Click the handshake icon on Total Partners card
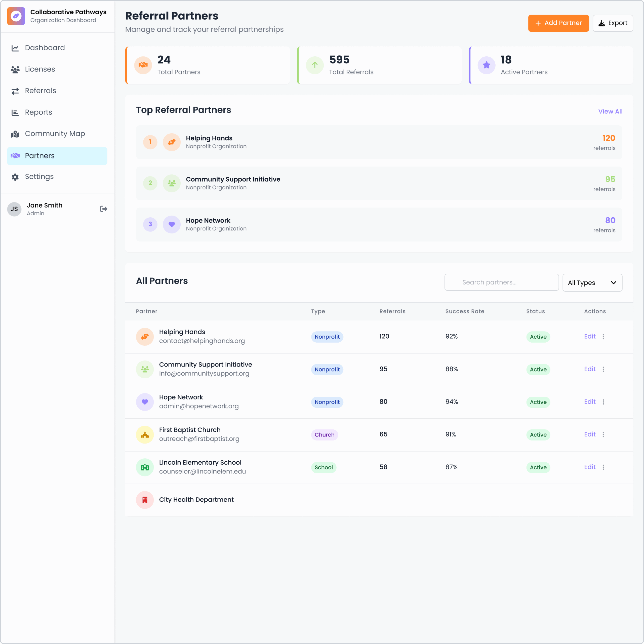Image resolution: width=644 pixels, height=644 pixels. coord(143,65)
